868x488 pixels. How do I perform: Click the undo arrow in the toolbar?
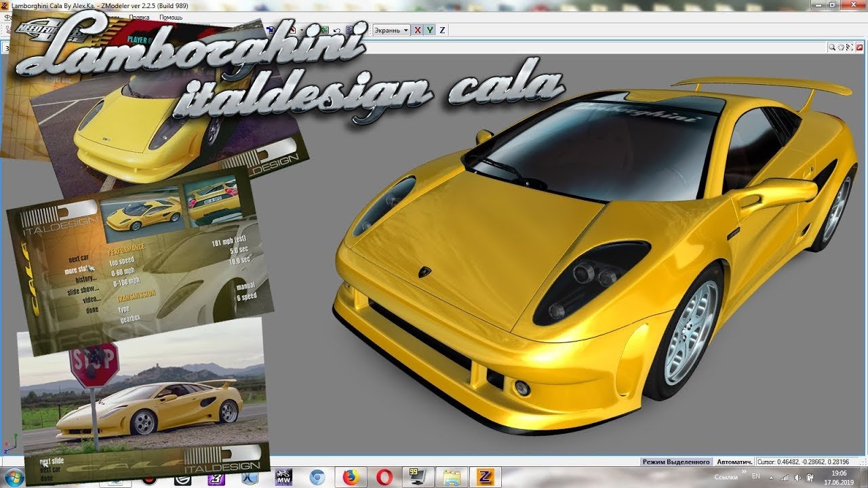pyautogui.click(x=337, y=30)
